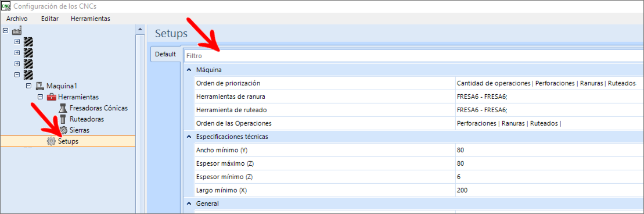
Task: Click the Ruteadoras router bit icon
Action: (63, 119)
